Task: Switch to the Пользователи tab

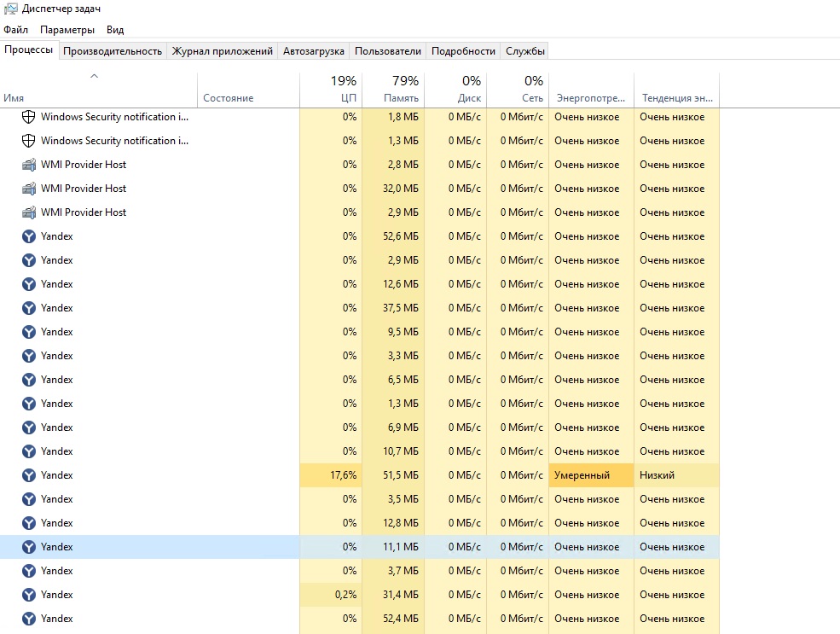Action: [x=388, y=51]
